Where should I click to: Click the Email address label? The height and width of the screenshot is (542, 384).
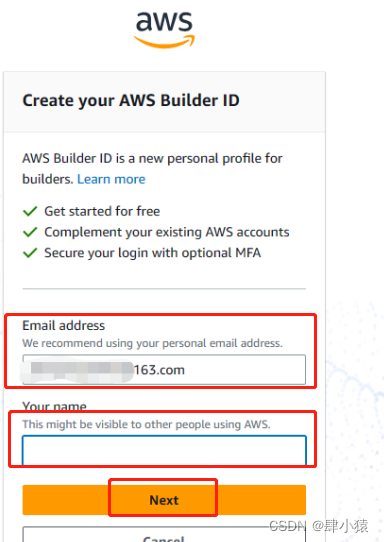pos(64,326)
